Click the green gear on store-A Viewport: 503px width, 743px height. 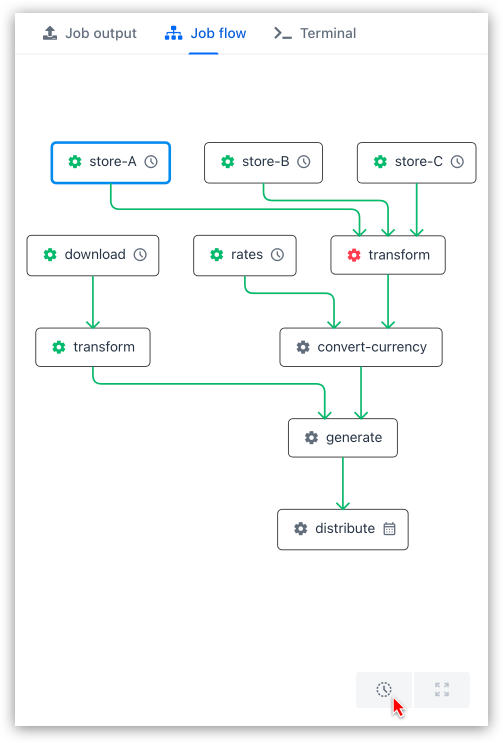(75, 162)
